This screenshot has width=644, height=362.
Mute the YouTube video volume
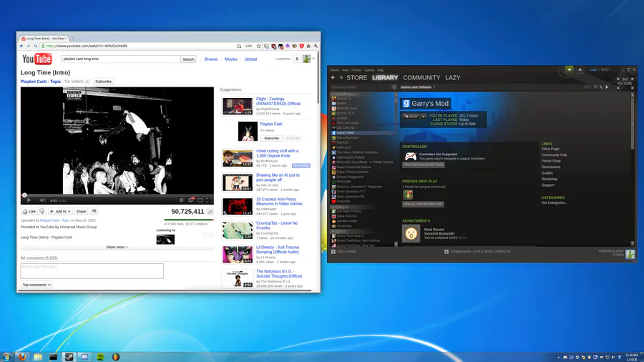pos(42,200)
